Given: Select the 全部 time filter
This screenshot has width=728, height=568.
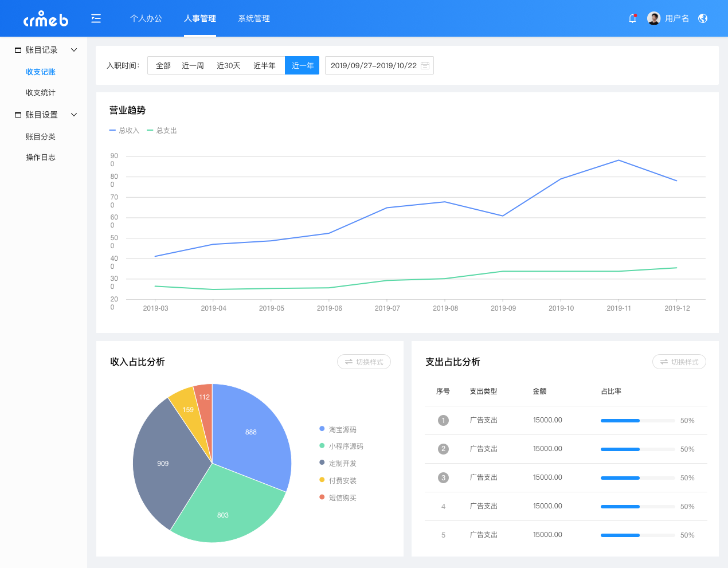Looking at the screenshot, I should pos(163,66).
